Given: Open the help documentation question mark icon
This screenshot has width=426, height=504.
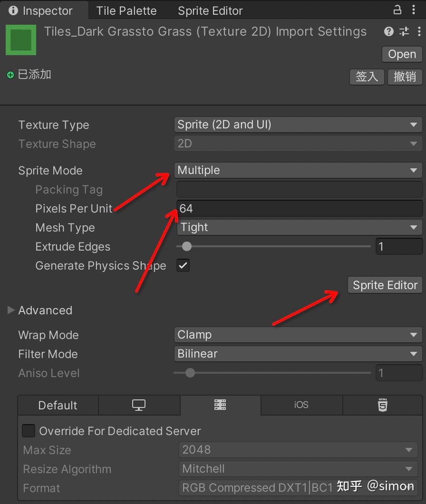Looking at the screenshot, I should point(388,31).
